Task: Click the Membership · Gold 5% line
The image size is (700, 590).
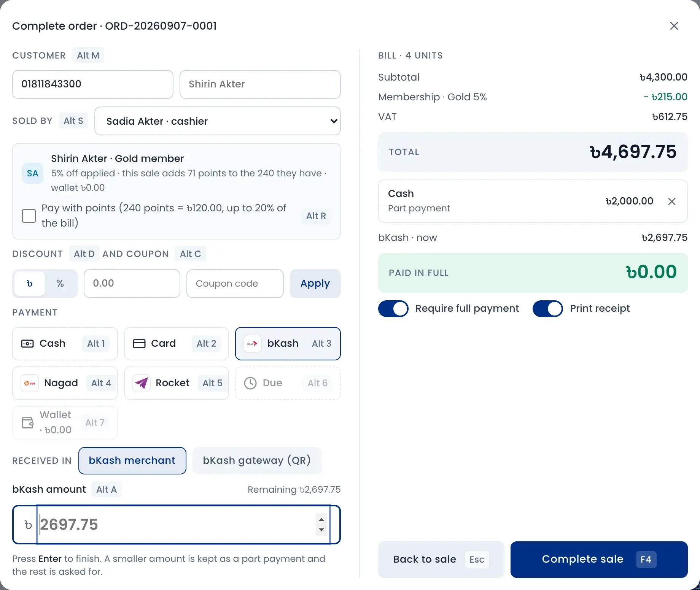Action: [x=533, y=97]
